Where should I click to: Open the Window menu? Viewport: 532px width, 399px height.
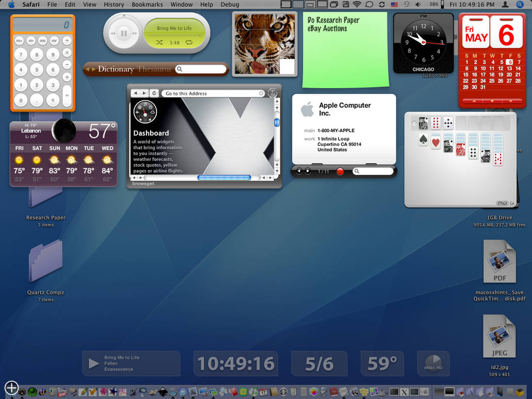(x=181, y=5)
